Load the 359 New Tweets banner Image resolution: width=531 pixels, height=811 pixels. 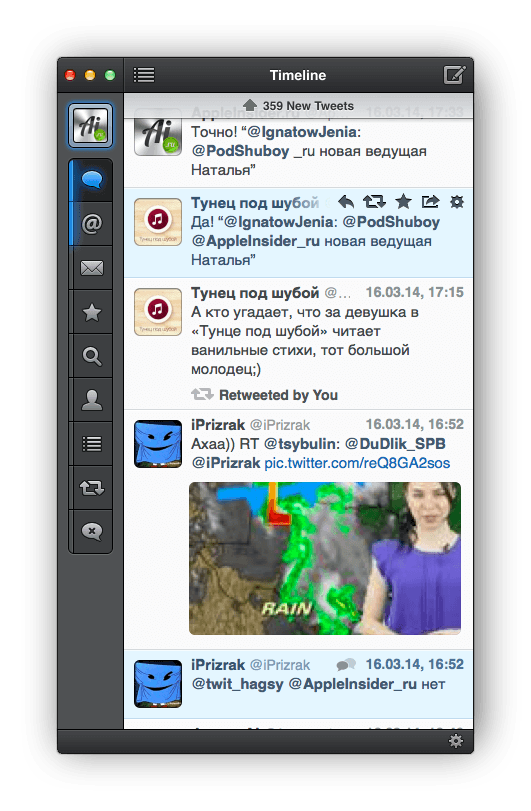[299, 106]
